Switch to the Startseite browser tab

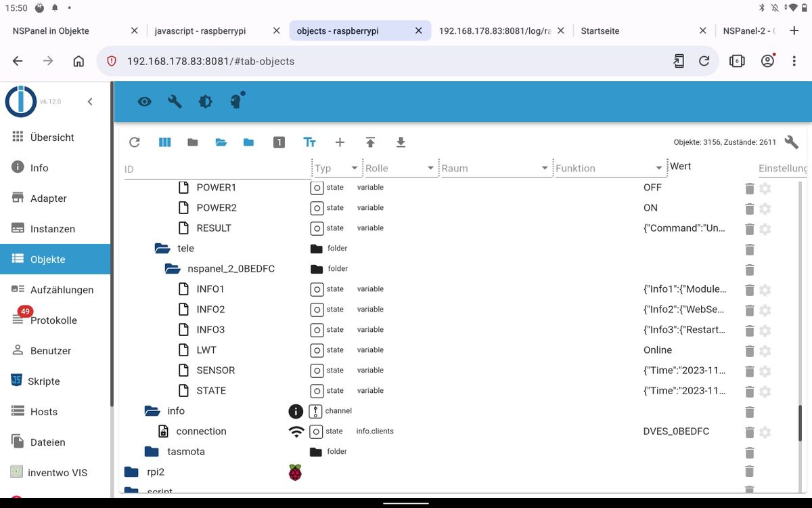(x=600, y=31)
